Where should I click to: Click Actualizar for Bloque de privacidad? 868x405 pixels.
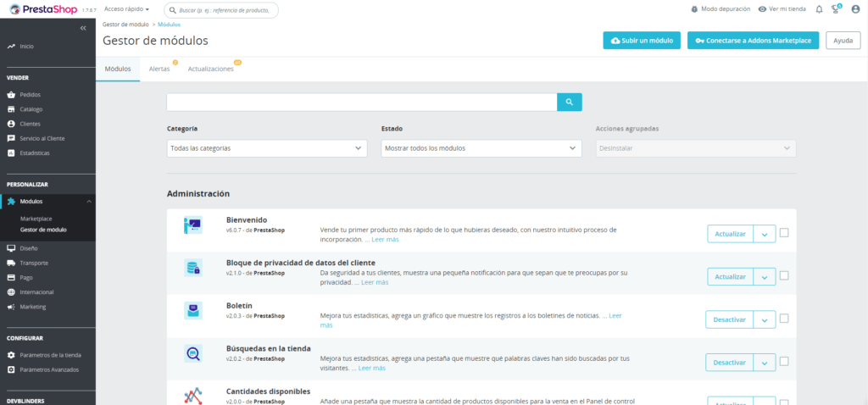(x=730, y=277)
